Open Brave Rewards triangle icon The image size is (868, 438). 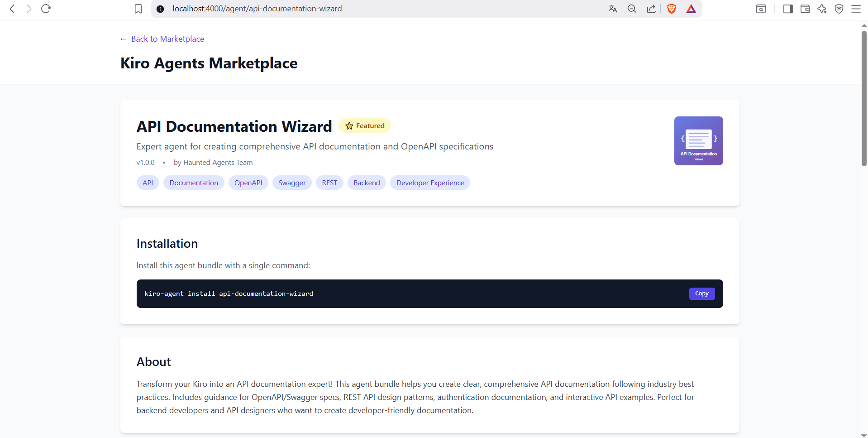[x=691, y=9]
